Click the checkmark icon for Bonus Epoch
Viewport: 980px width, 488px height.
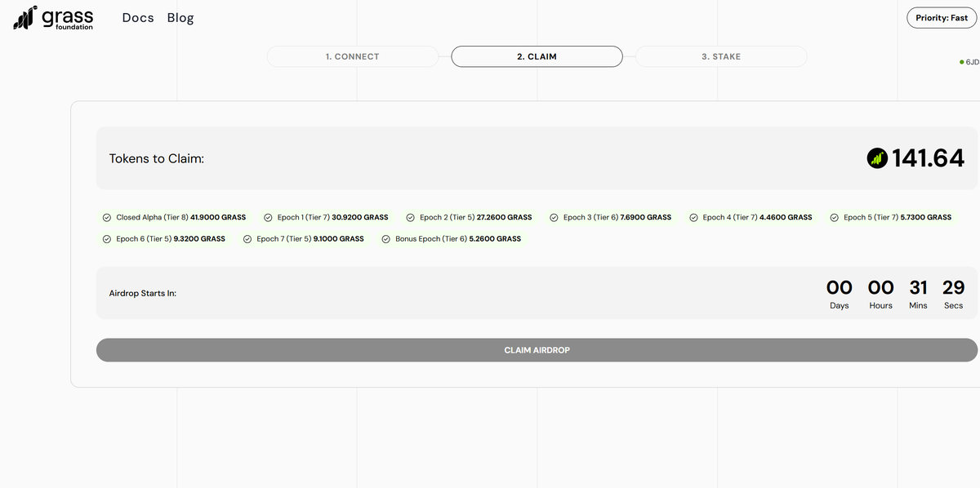386,239
